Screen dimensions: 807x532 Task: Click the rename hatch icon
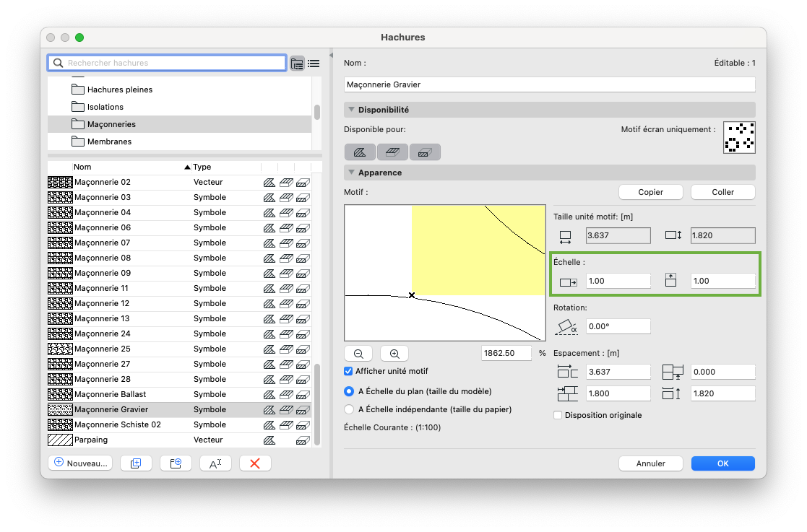click(x=215, y=463)
